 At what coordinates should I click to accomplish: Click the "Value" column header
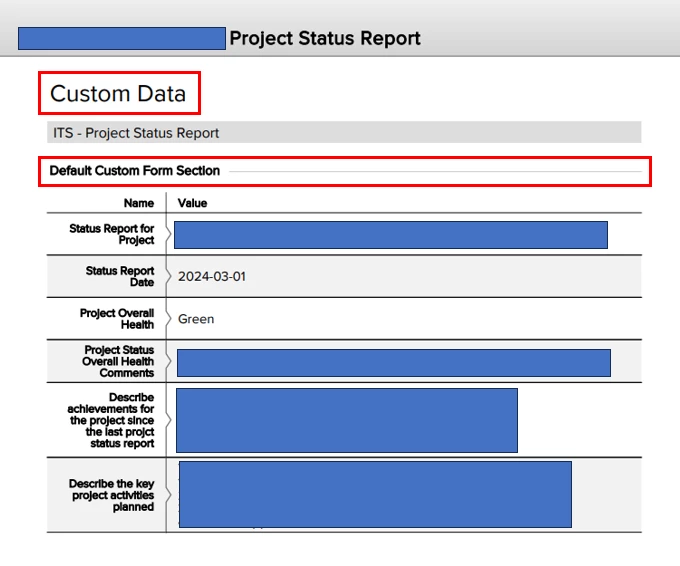coord(192,203)
